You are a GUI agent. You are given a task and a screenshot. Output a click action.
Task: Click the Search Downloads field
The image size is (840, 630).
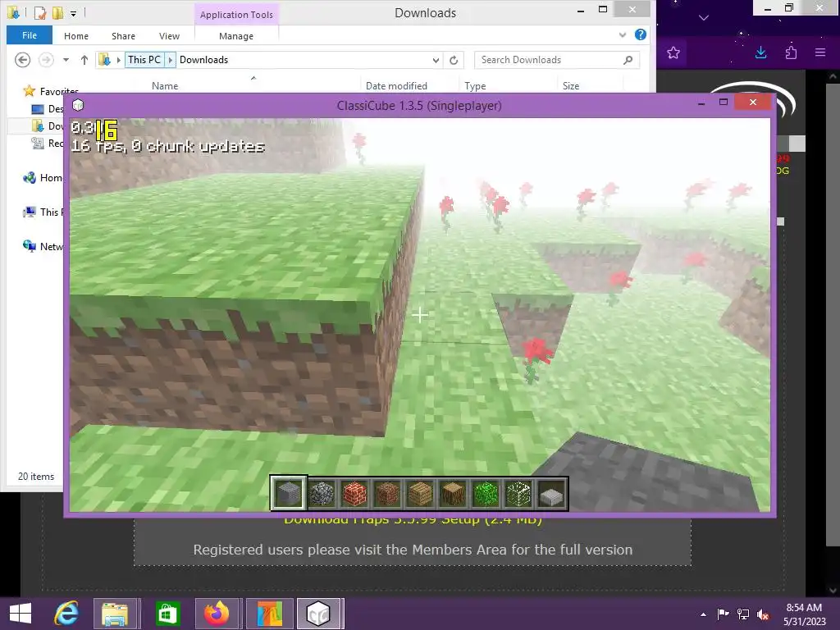tap(557, 60)
